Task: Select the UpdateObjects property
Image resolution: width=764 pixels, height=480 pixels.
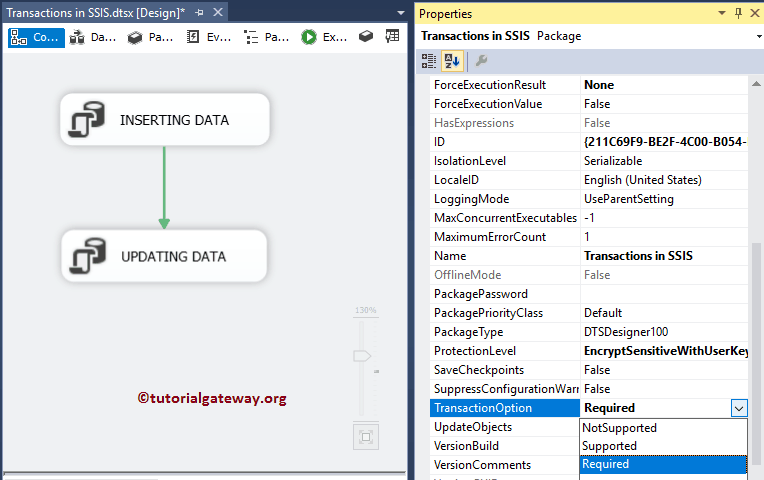Action: 505,427
